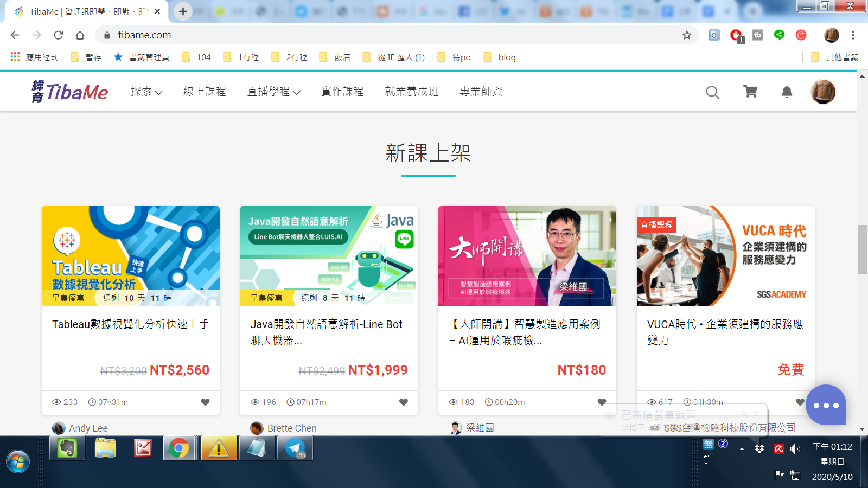Click the red Grammarly-style extension icon
The height and width of the screenshot is (488, 868).
801,35
